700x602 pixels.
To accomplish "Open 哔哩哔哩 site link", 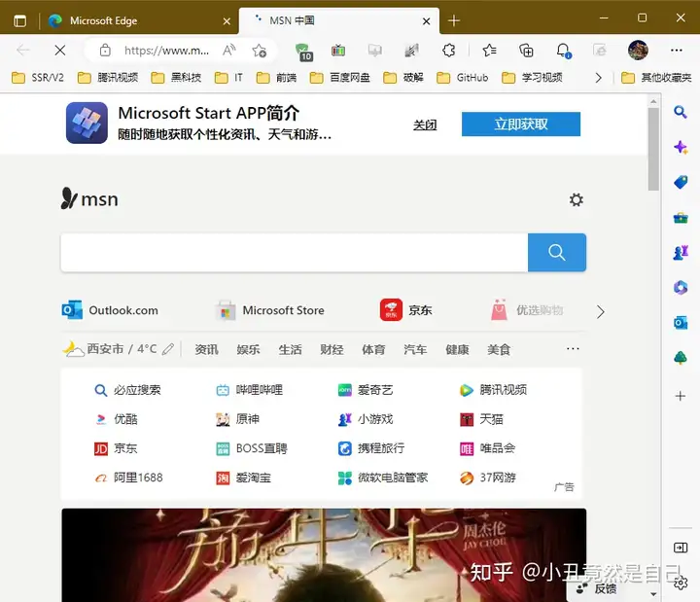I will point(249,390).
